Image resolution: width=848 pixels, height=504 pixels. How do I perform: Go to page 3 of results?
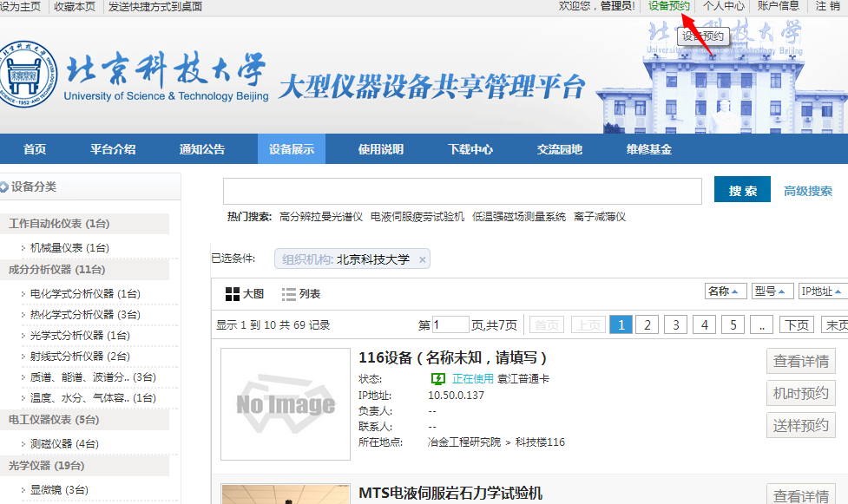pyautogui.click(x=675, y=324)
